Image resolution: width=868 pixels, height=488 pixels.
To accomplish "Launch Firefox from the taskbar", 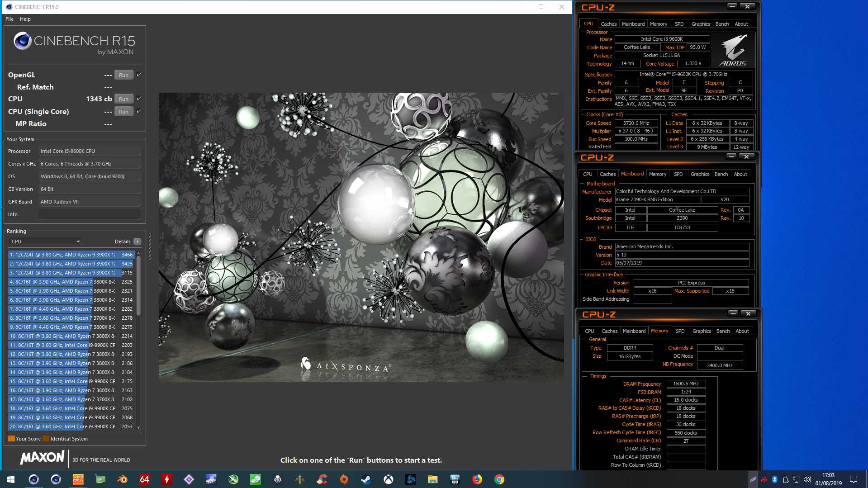I will pyautogui.click(x=477, y=479).
